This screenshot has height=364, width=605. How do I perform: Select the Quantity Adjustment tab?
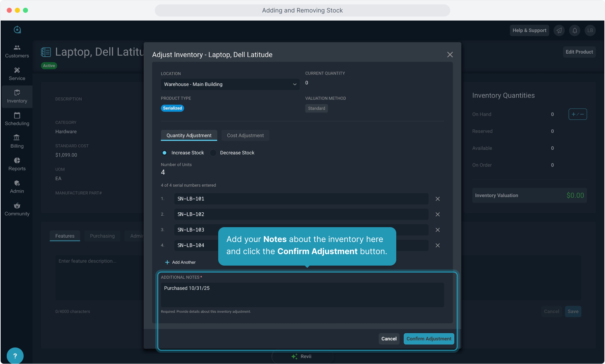(x=189, y=135)
